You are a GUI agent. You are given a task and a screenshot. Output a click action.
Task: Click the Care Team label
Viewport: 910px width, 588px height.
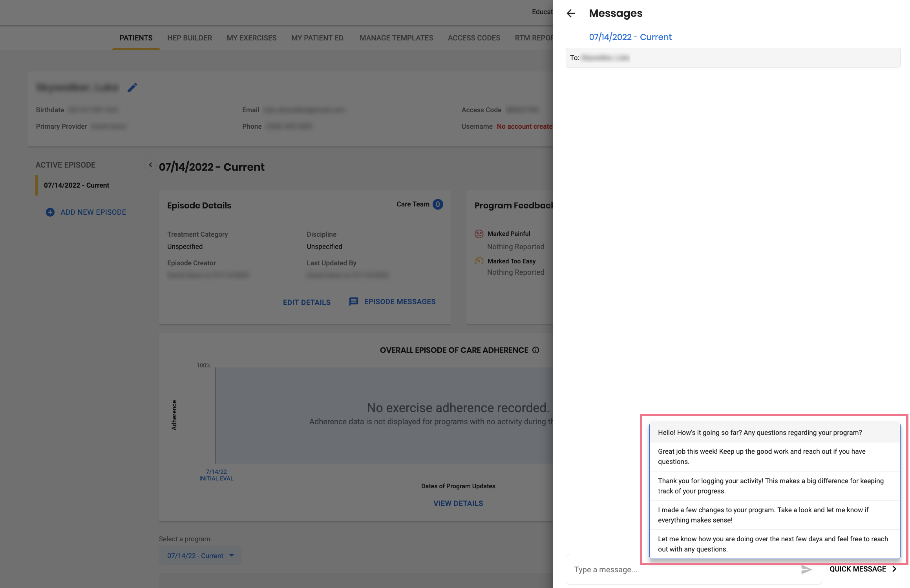[413, 204]
